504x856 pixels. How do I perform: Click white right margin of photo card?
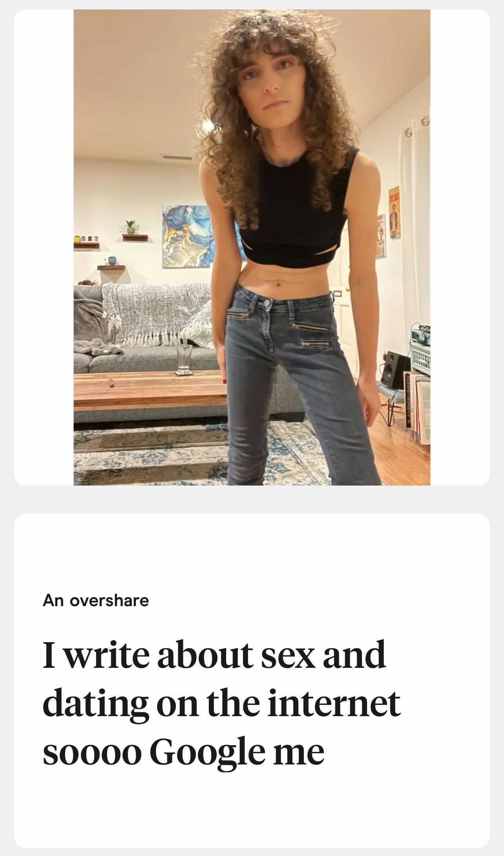460,247
